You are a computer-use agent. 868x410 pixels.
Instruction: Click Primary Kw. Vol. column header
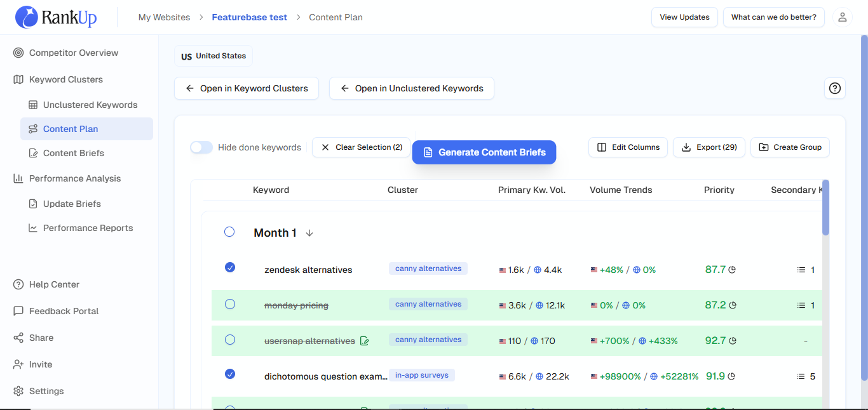(x=532, y=190)
